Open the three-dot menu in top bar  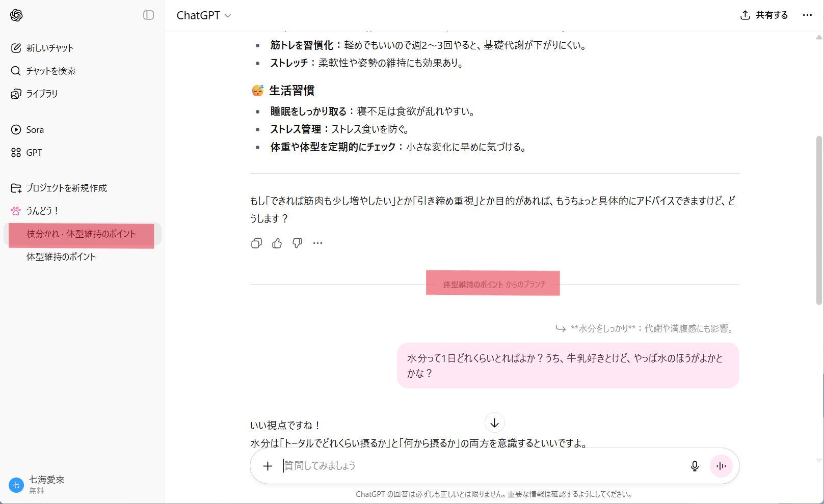(x=807, y=15)
